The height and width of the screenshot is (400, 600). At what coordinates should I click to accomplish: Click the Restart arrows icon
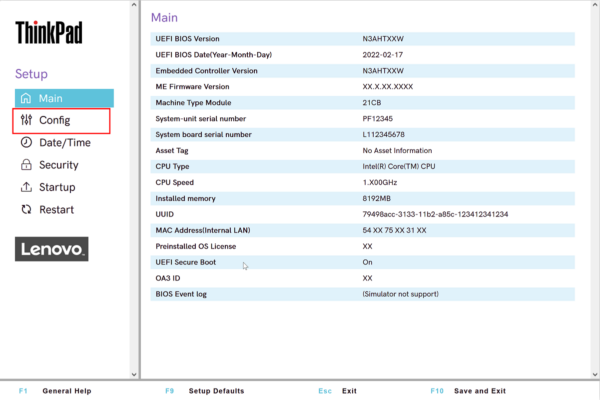coord(26,209)
